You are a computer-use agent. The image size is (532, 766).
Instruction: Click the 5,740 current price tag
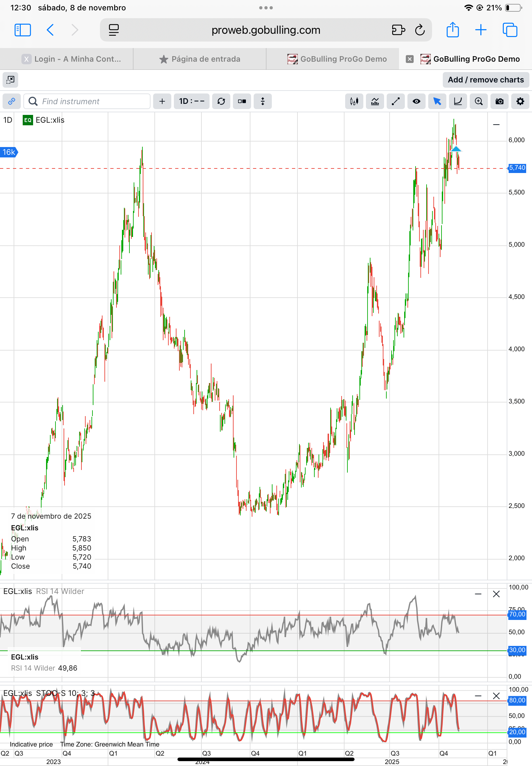517,168
